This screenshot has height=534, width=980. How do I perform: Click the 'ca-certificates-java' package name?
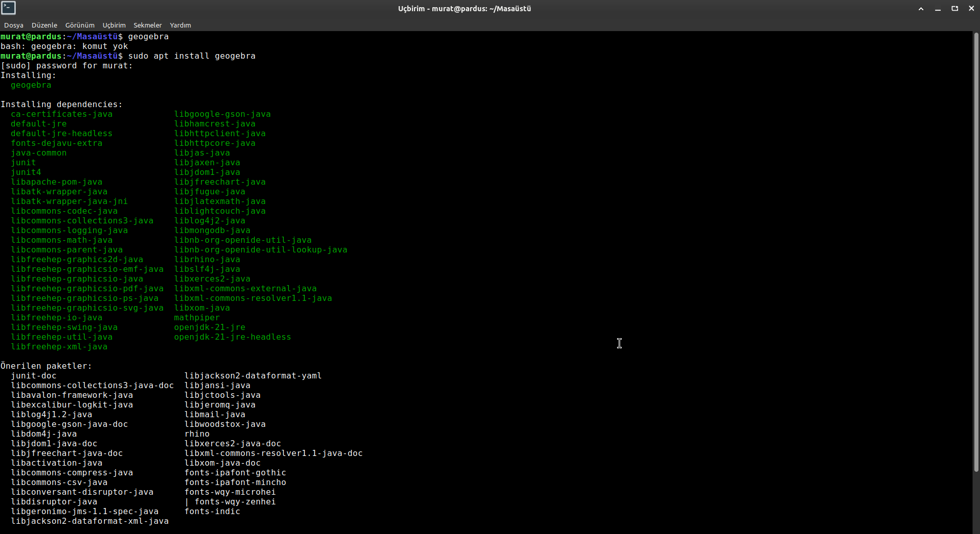tap(62, 114)
